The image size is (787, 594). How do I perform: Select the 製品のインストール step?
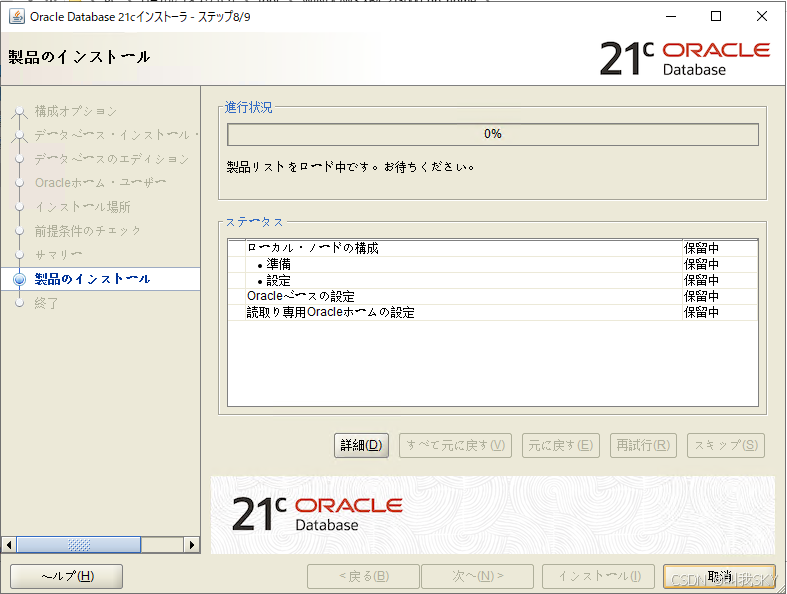[92, 279]
